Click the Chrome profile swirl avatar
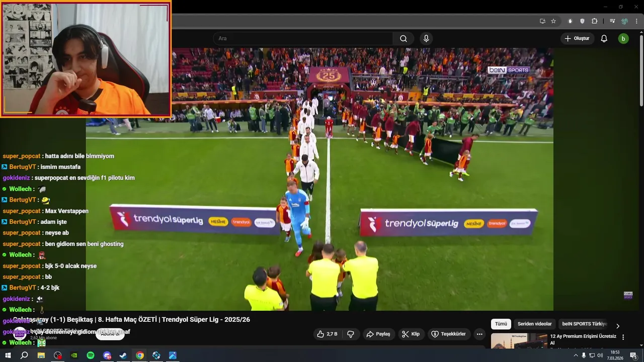The image size is (644, 362). [624, 21]
